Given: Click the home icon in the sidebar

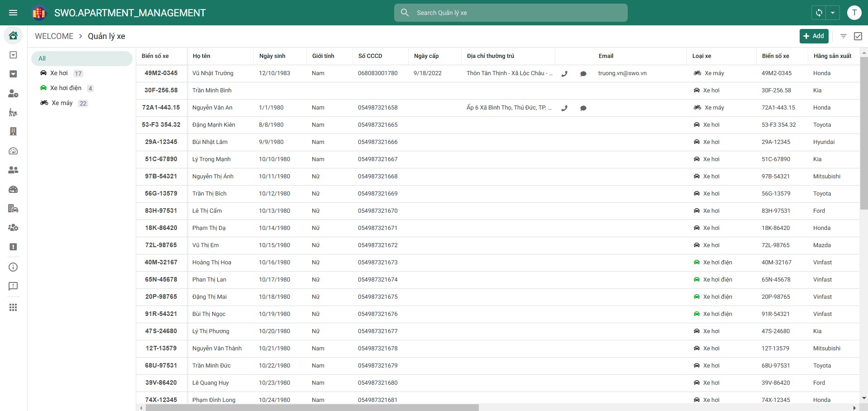Looking at the screenshot, I should pyautogui.click(x=13, y=35).
